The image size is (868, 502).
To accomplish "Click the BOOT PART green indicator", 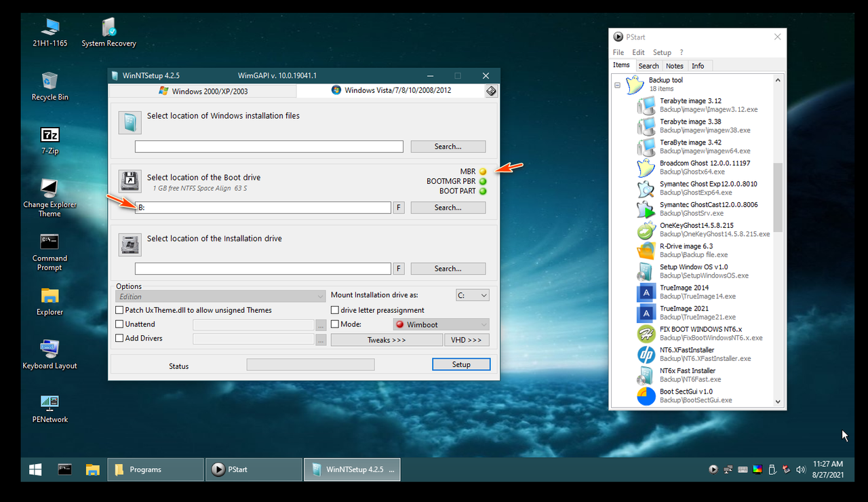I will click(483, 191).
